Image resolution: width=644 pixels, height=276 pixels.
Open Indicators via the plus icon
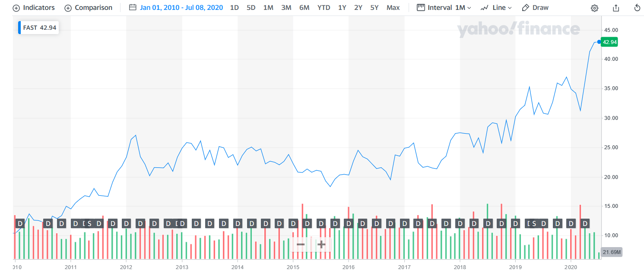[x=34, y=8]
